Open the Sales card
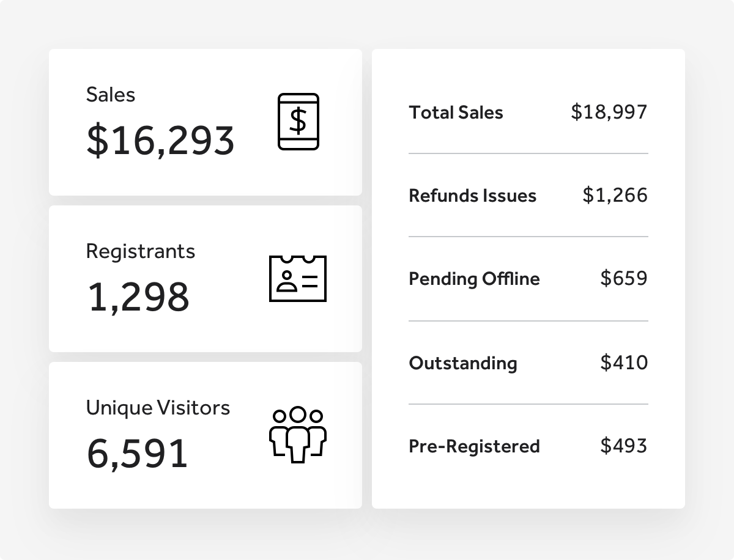Viewport: 734px width, 560px height. pos(205,122)
